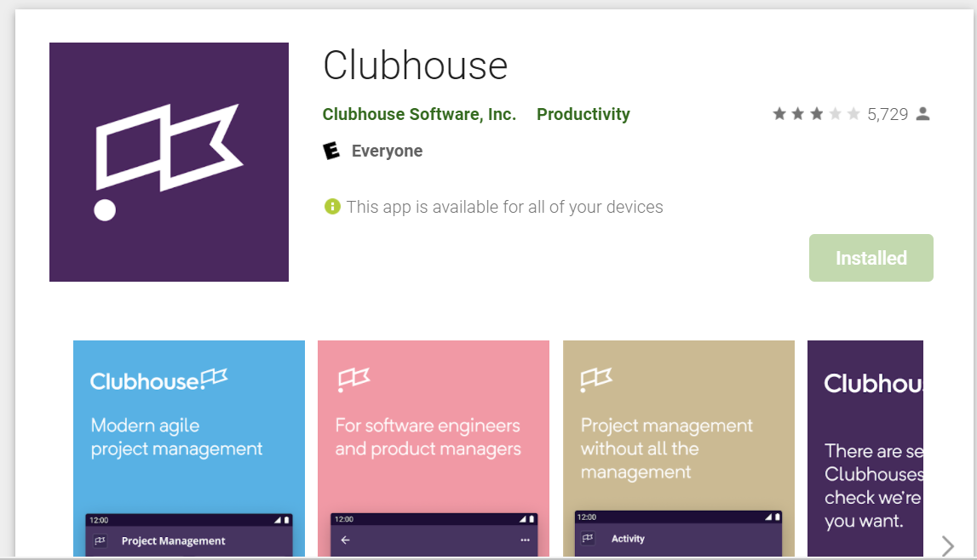Click 'This app is available for all of your devices'

505,207
